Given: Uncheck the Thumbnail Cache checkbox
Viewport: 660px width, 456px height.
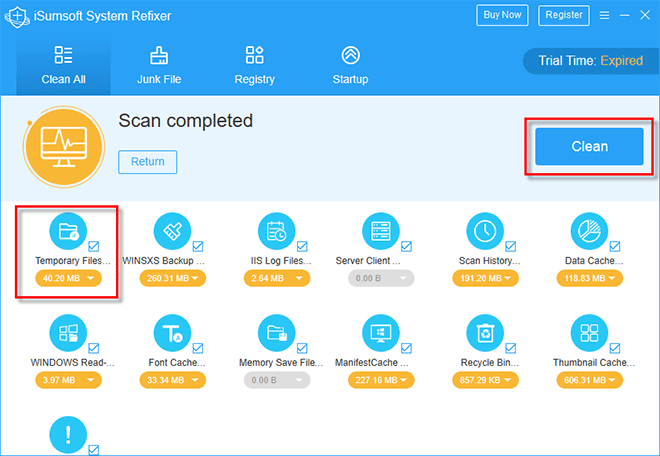Looking at the screenshot, I should [615, 348].
